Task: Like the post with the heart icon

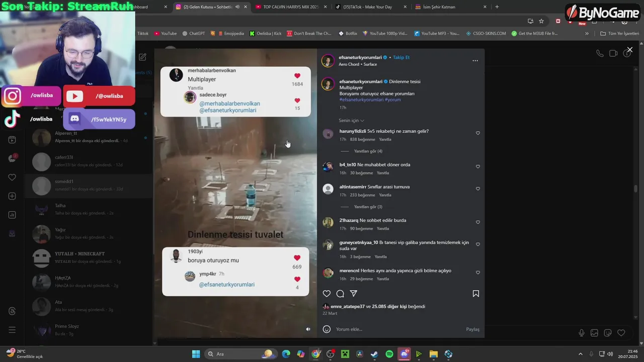Action: click(x=327, y=294)
